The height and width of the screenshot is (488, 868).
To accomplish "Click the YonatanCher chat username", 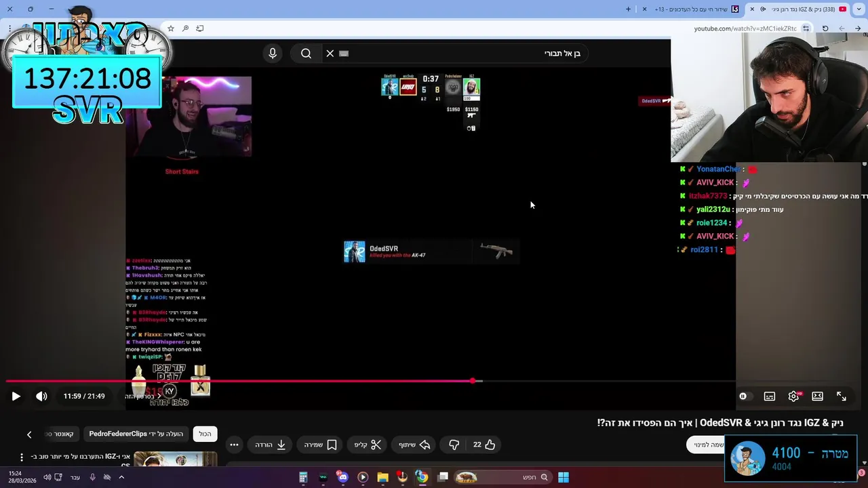I will 718,169.
